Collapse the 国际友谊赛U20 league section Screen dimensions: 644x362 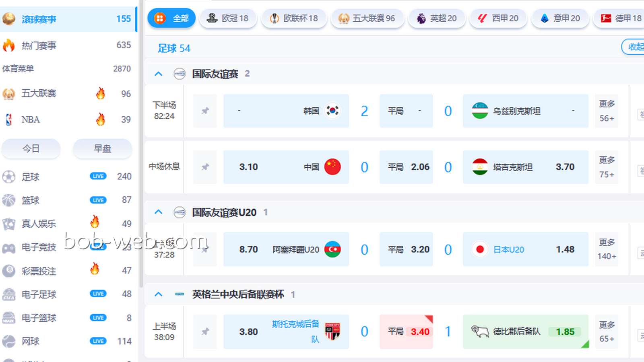coord(159,212)
